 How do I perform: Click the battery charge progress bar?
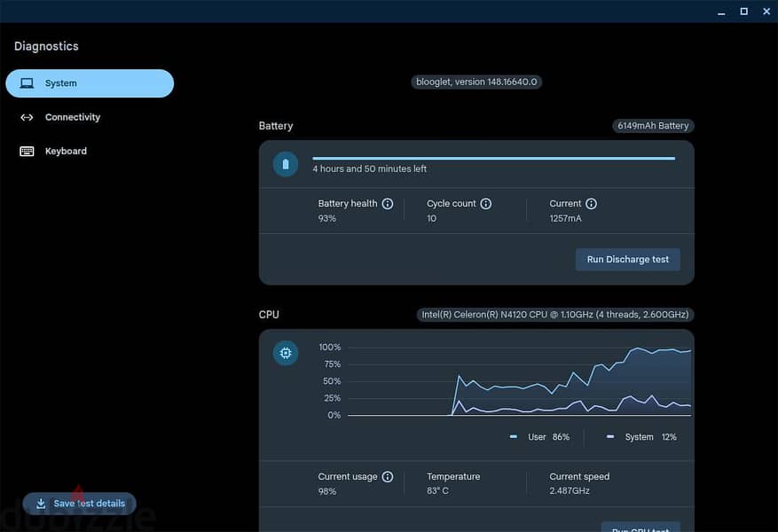click(494, 159)
